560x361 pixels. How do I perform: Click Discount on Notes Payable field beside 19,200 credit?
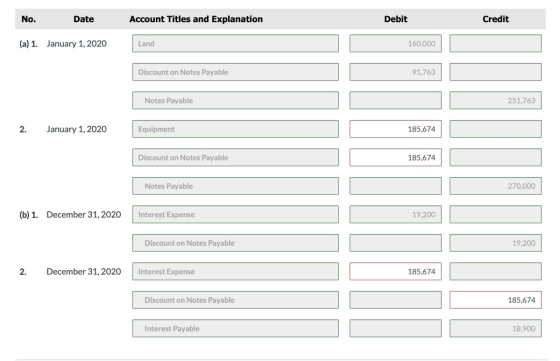point(235,243)
